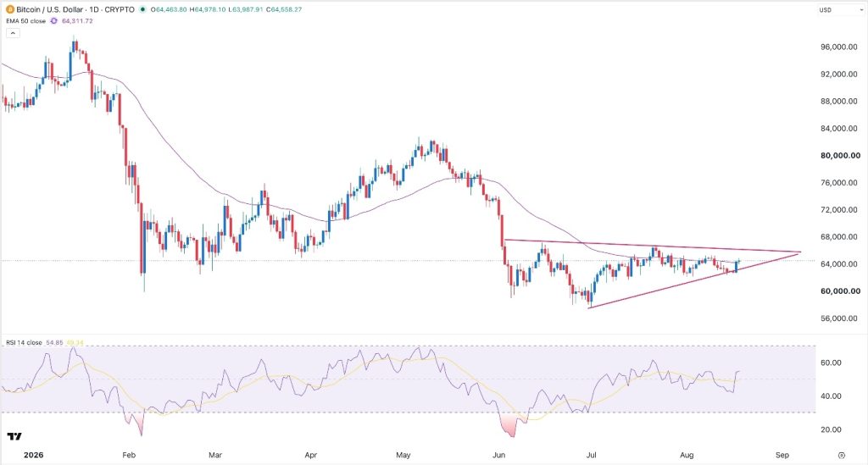Click the 72,000.00 price axis label
The width and height of the screenshot is (868, 465).
(x=838, y=209)
